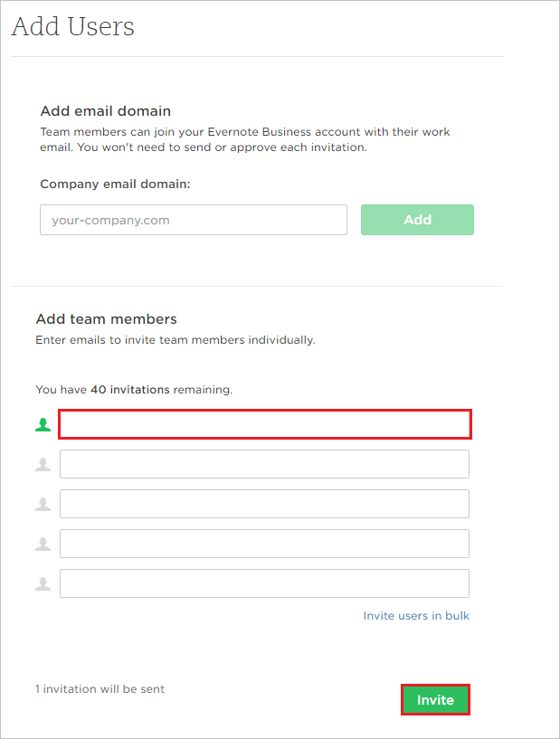This screenshot has height=739, width=560.
Task: Click the user icon next to third email field
Action: [43, 504]
